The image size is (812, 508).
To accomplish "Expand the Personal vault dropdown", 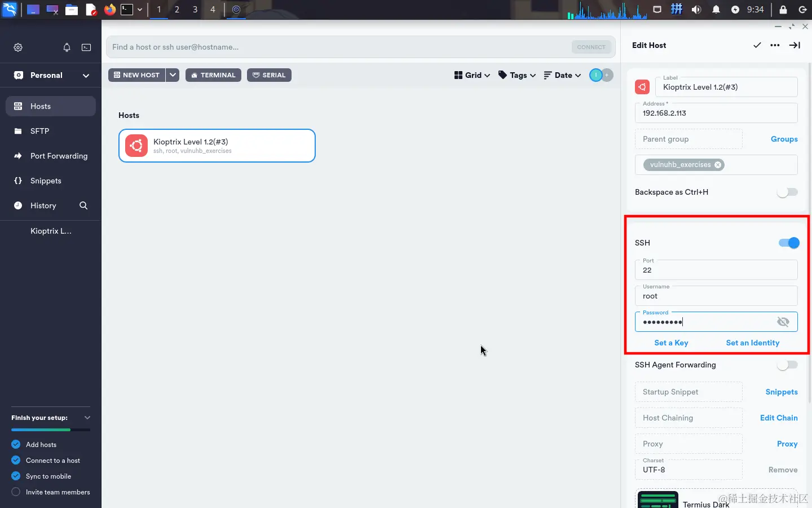I will pos(86,75).
